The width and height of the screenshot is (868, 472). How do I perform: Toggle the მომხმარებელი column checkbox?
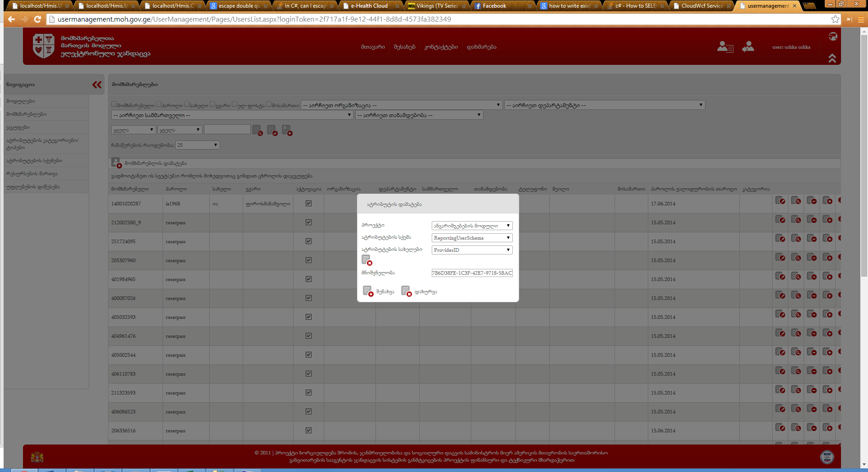click(x=114, y=104)
